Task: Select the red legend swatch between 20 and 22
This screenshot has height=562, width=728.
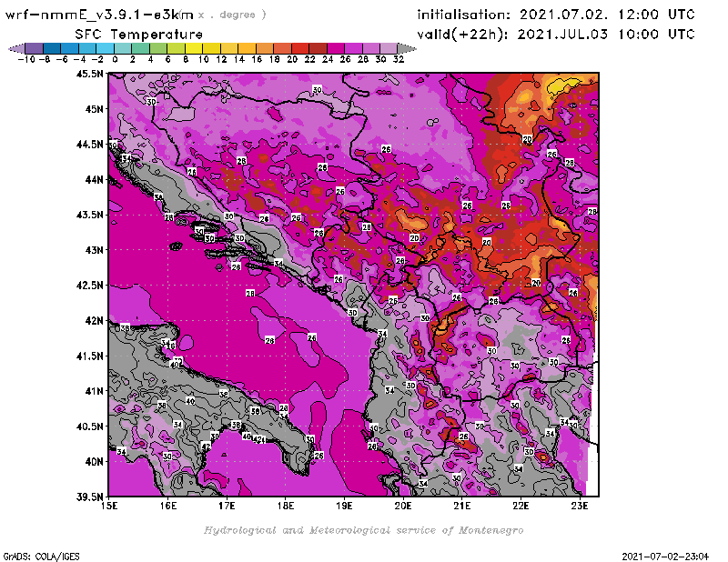Action: pos(300,48)
